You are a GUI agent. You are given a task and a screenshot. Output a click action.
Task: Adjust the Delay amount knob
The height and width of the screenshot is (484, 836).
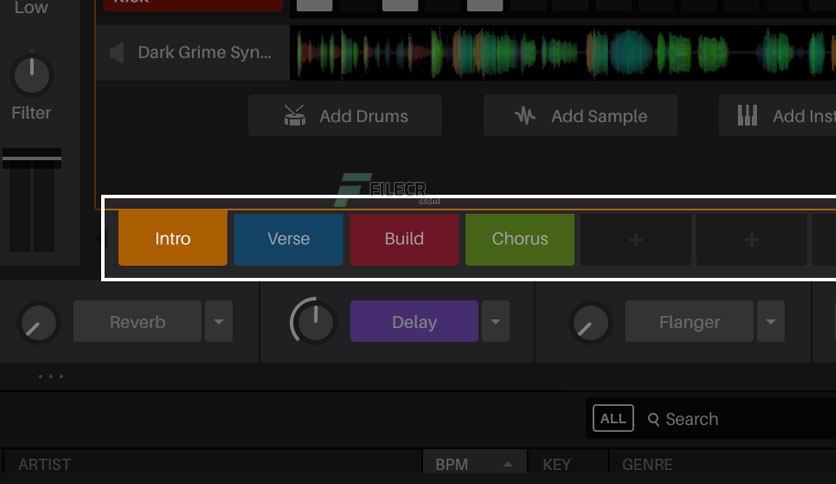pos(314,321)
